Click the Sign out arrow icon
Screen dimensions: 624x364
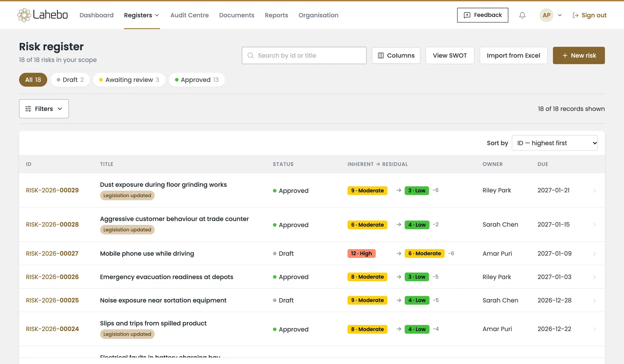575,15
